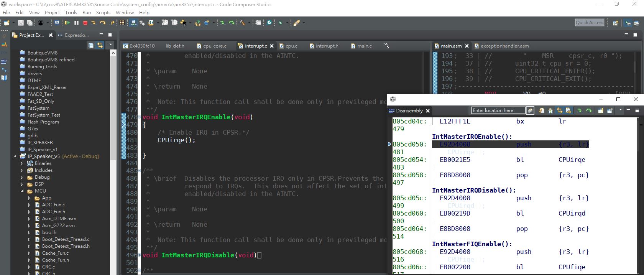Unfold the collapsed IntMasterIRQDisable function

(139, 255)
